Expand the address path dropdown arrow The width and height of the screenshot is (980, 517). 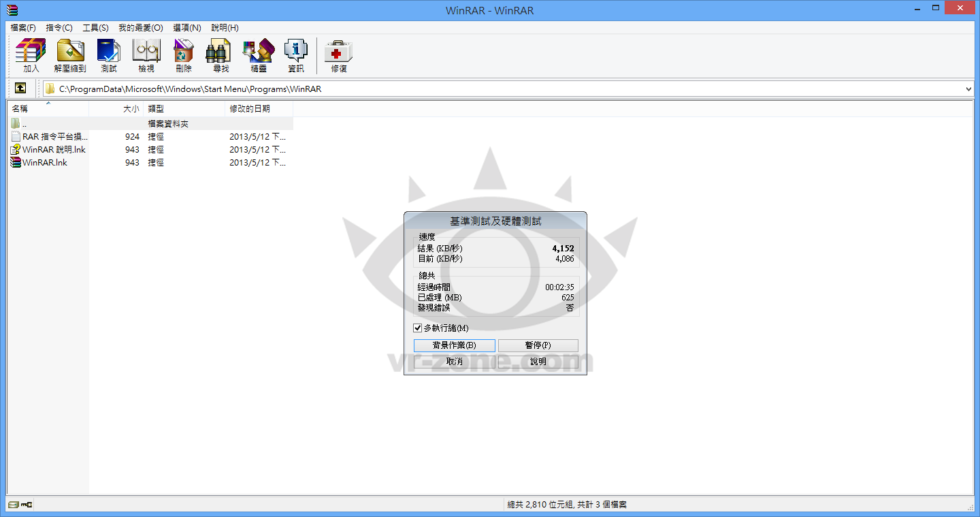pos(968,89)
